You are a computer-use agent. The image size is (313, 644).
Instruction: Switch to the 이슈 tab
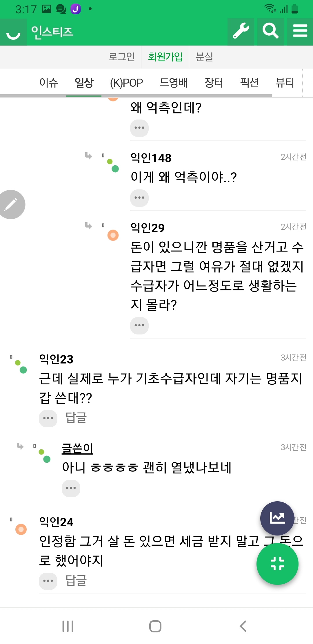(x=49, y=83)
